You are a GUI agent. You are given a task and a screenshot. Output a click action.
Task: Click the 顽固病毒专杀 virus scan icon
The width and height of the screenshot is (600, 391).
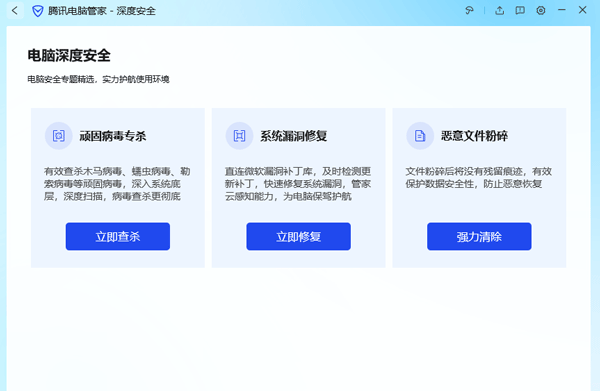59,136
